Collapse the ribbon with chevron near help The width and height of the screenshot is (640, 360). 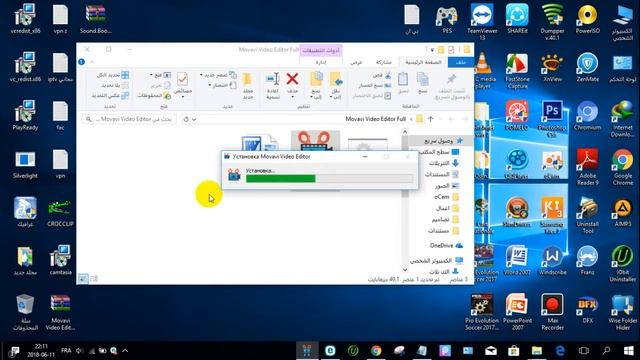tap(92, 62)
